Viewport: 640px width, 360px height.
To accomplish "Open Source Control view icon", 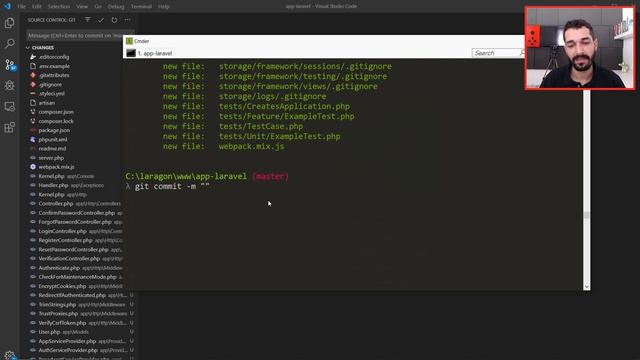I will [x=10, y=64].
